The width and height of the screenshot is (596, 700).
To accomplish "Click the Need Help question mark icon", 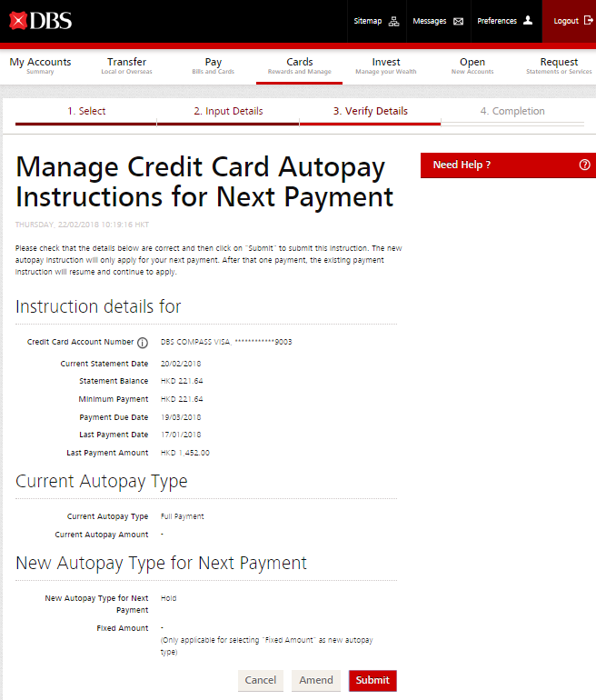I will [x=584, y=165].
